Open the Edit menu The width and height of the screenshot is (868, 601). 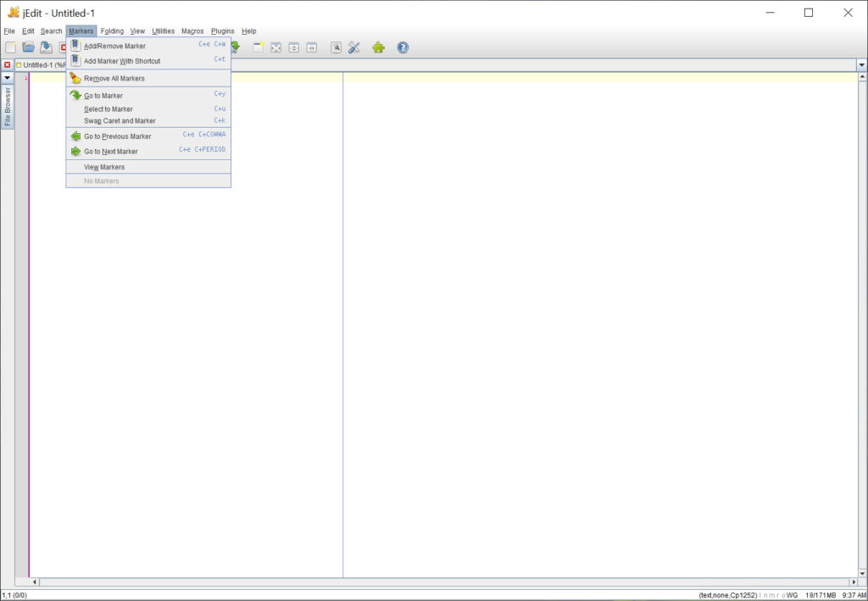(x=28, y=31)
